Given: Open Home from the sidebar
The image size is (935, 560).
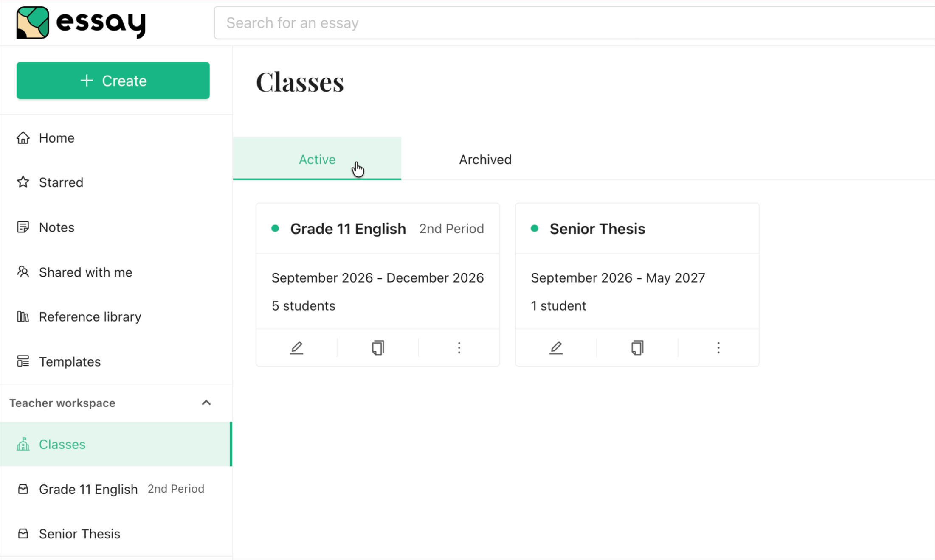Looking at the screenshot, I should 116,138.
